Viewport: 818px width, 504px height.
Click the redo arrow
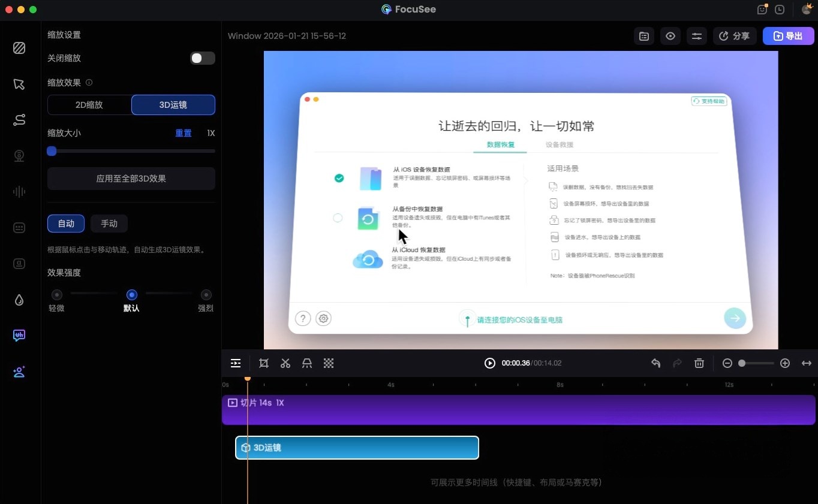click(x=678, y=363)
